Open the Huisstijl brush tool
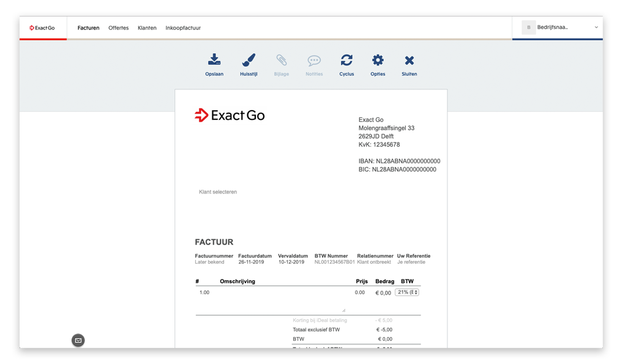This screenshot has height=364, width=617. pos(249,60)
